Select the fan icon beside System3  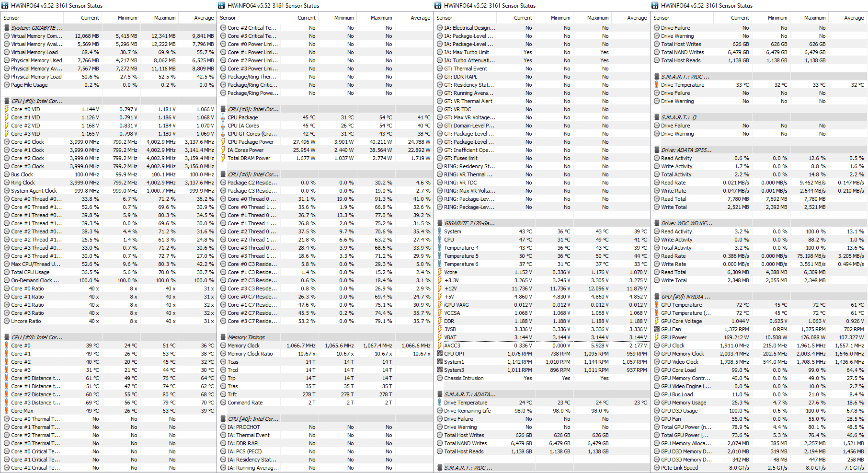coord(440,370)
